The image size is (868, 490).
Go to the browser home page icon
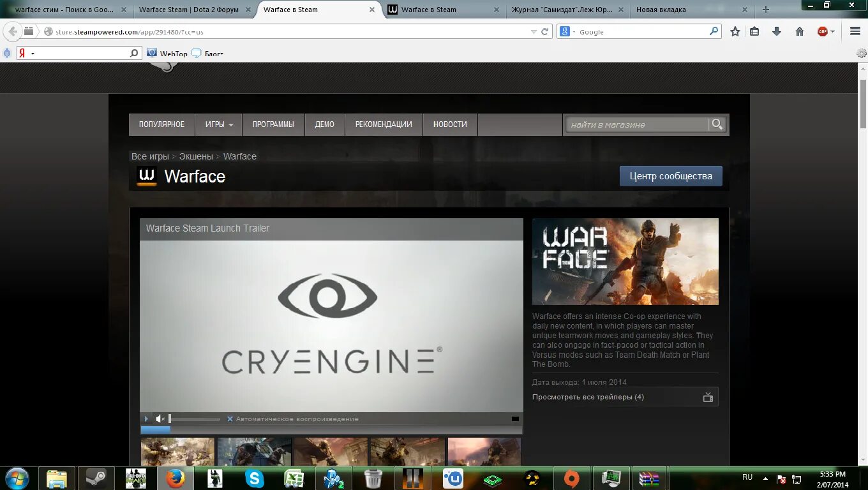click(x=799, y=31)
